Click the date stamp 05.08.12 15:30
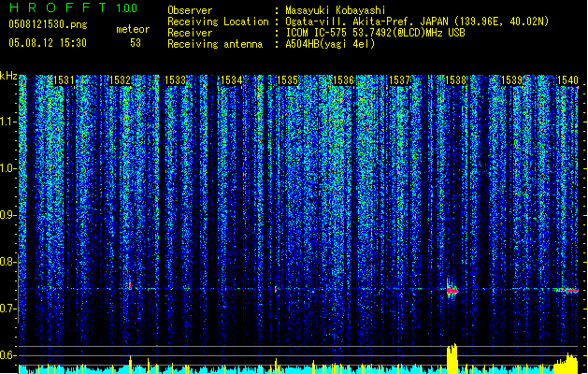 tap(48, 43)
